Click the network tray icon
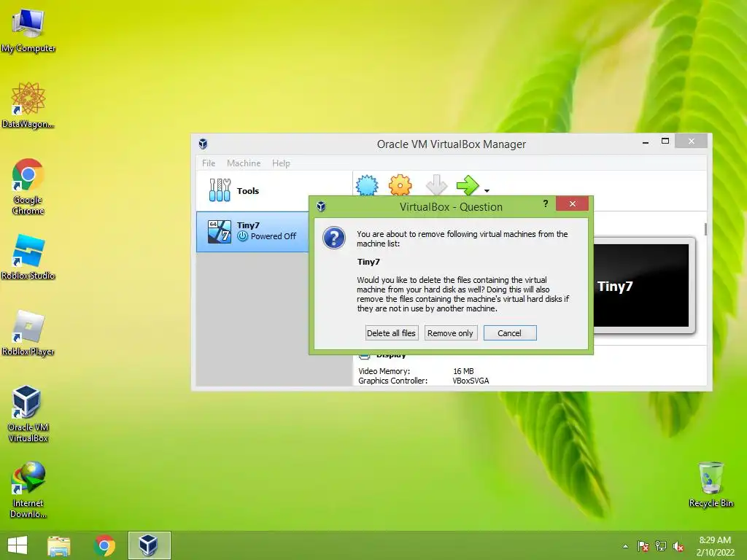This screenshot has height=560, width=747. 661,546
